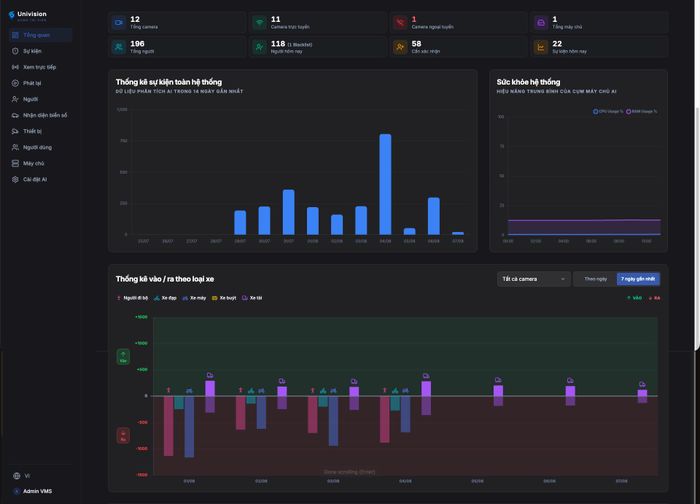The width and height of the screenshot is (700, 504).
Task: Click the Nhận diện biển số car icon
Action: pyautogui.click(x=15, y=115)
